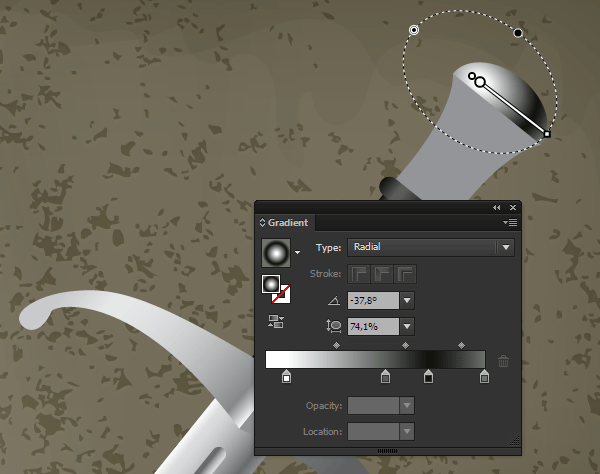Viewport: 600px width, 474px height.
Task: Click the Opacity input field
Action: click(x=373, y=406)
